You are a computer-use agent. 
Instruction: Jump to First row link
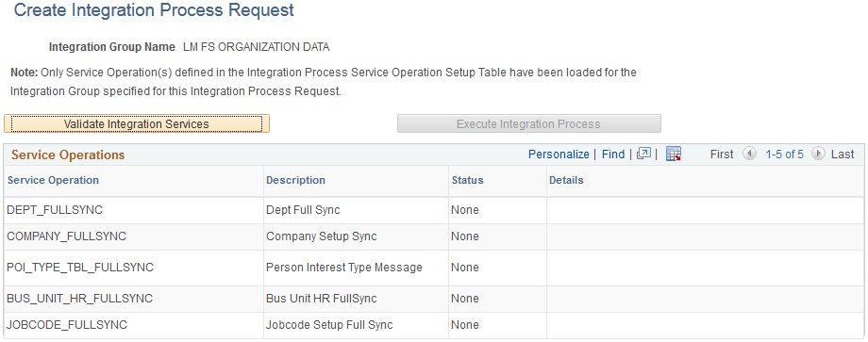tap(722, 155)
